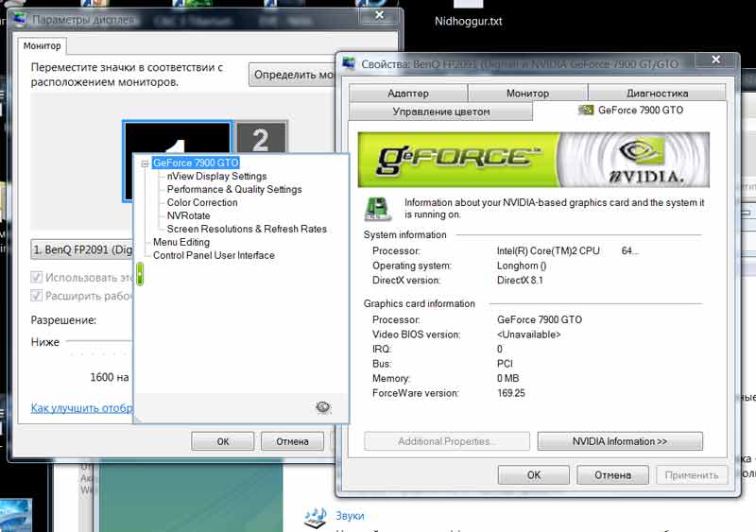Open the Адаптер tab
The width and height of the screenshot is (756, 532).
click(408, 93)
